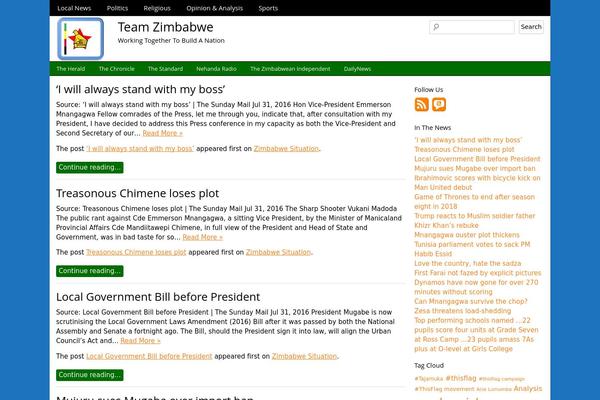Viewport: 600px width, 400px height.
Task: Open the Team Zimbabwe site title
Action: (165, 27)
